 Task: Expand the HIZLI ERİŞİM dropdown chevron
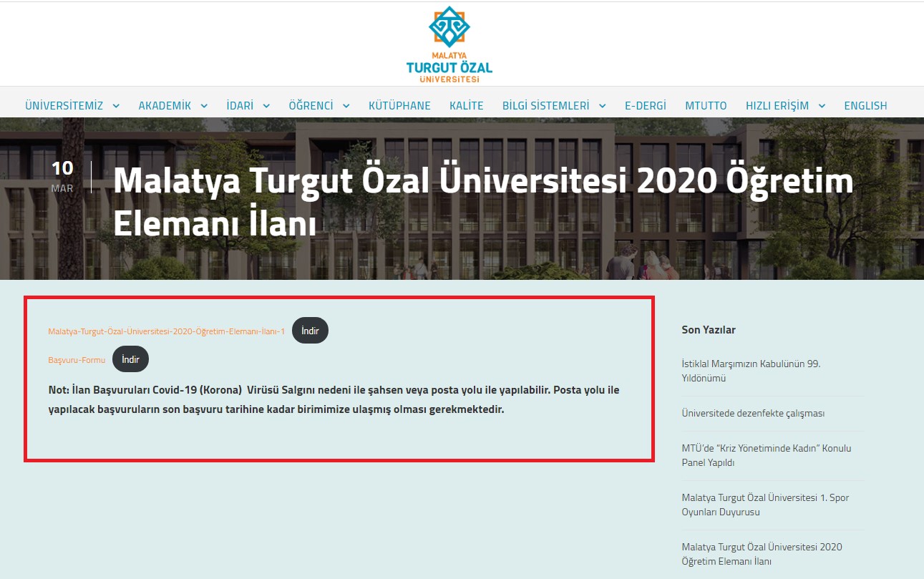[822, 106]
